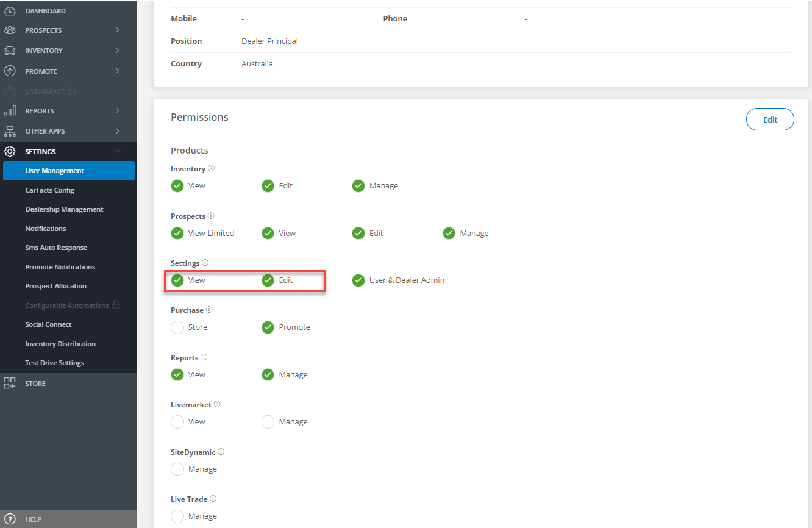The image size is (812, 528).
Task: Click the Prospects people icon in sidebar
Action: 10,30
